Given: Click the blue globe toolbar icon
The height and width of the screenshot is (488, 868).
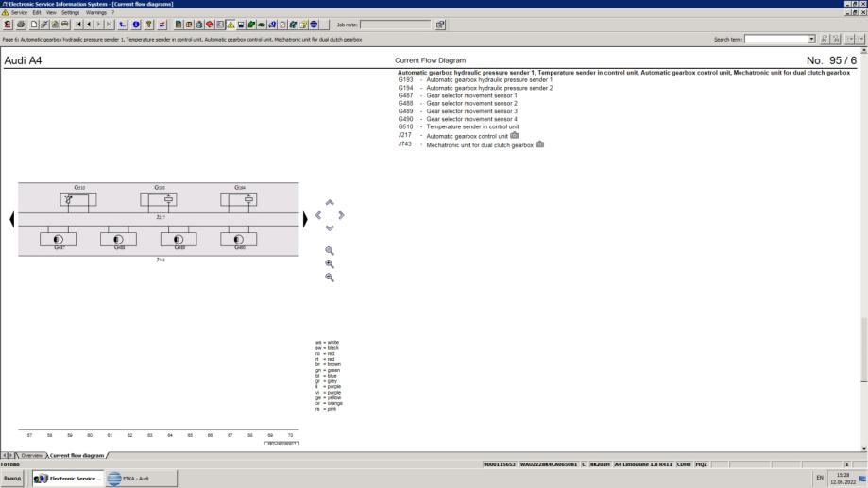Looking at the screenshot, I should point(314,25).
